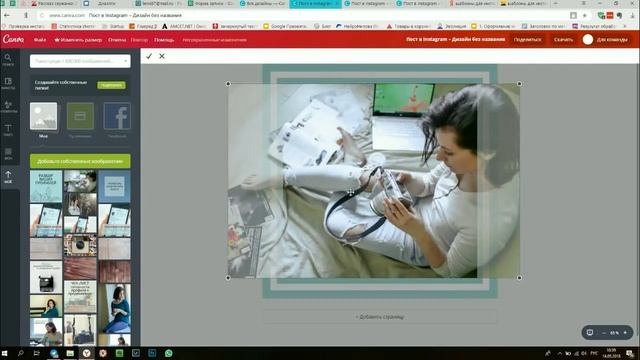
Task: Open the Search panel in Canva sidebar
Action: click(8, 60)
